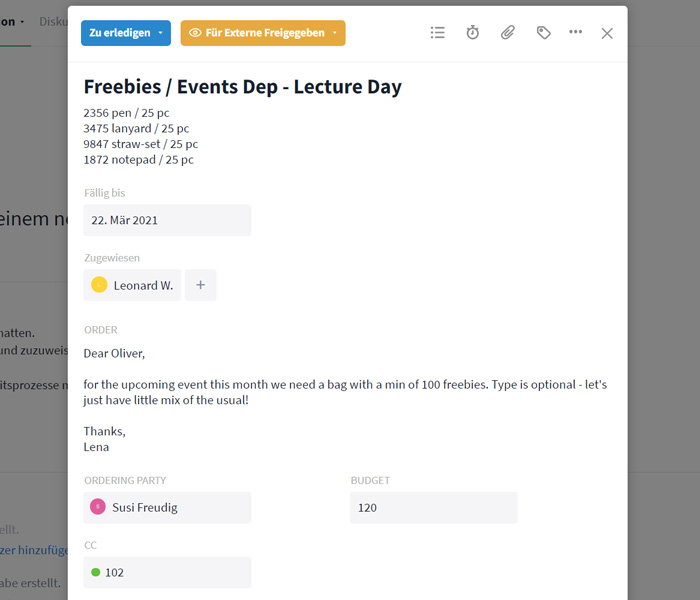This screenshot has width=700, height=600.
Task: Open the Für Externe Freigegeben dropdown arrow
Action: 335,33
